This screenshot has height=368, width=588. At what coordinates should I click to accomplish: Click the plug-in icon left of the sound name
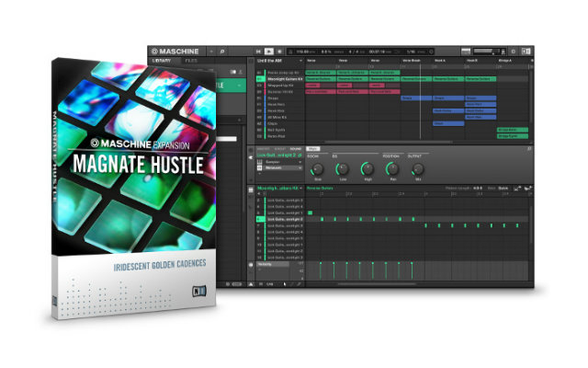pos(251,157)
